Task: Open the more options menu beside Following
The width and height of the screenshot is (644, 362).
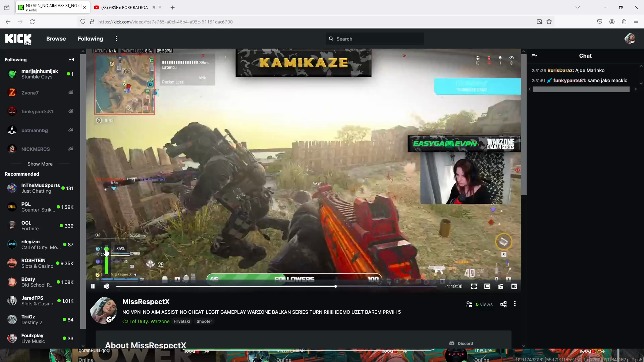Action: coord(116,39)
